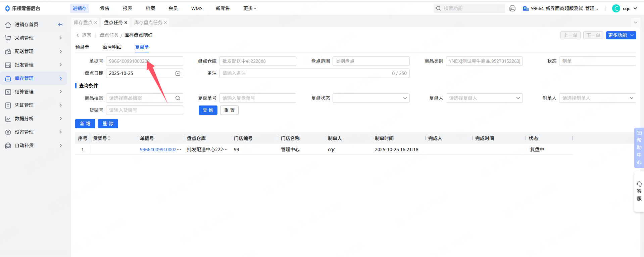Open the calendar picker for 盘点日期

[178, 73]
